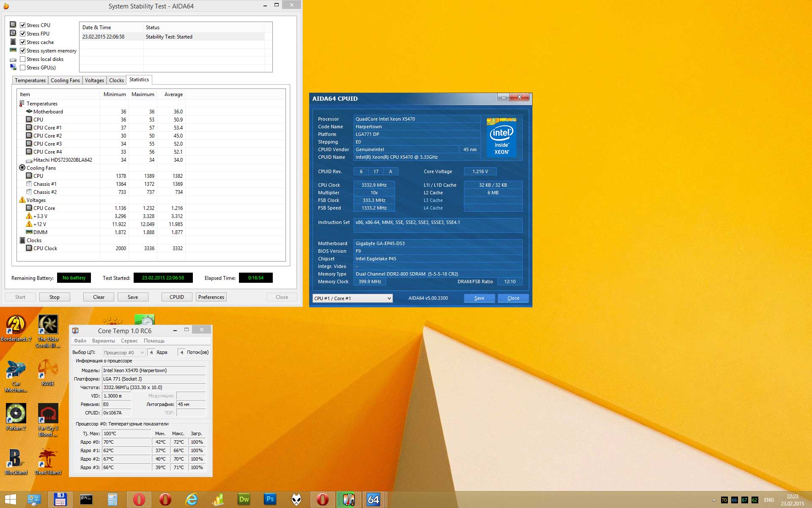Enable Stress GPU(s) checkbox

click(x=23, y=68)
